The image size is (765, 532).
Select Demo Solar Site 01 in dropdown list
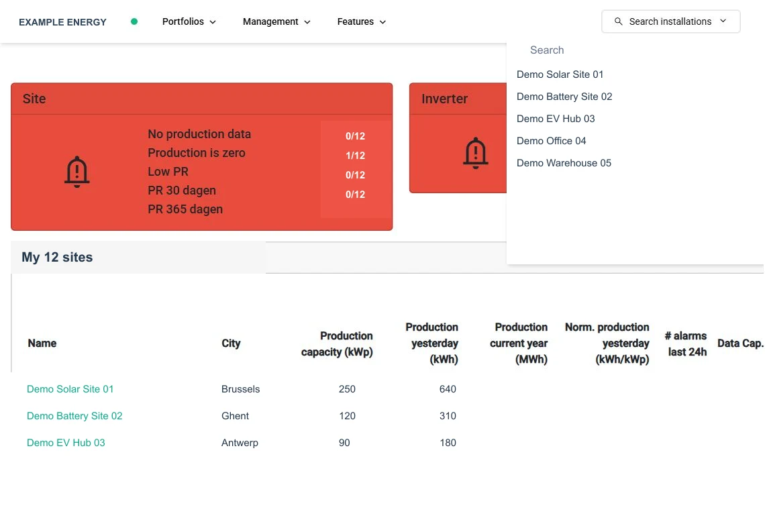pos(560,74)
